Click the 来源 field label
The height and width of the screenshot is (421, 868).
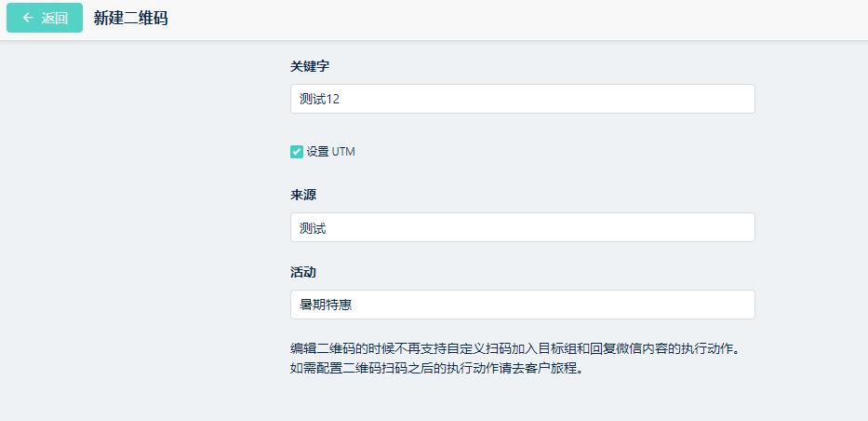[x=303, y=195]
